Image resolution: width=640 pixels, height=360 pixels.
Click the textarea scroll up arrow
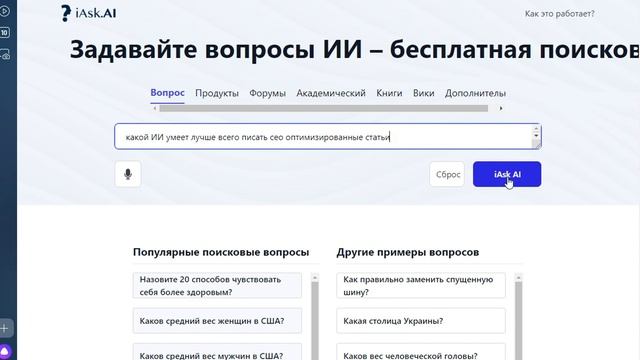point(536,129)
